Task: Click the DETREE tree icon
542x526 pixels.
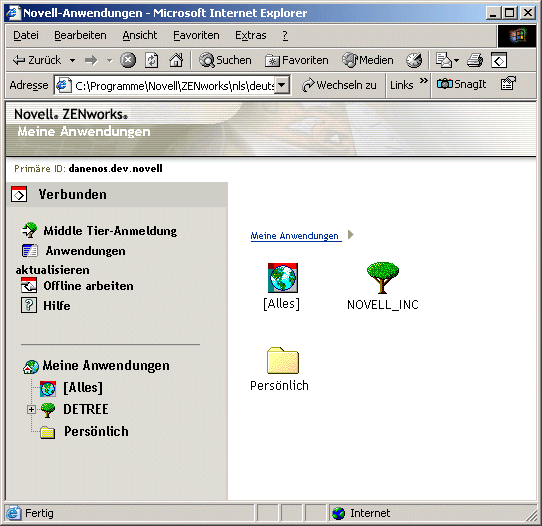Action: 48,410
